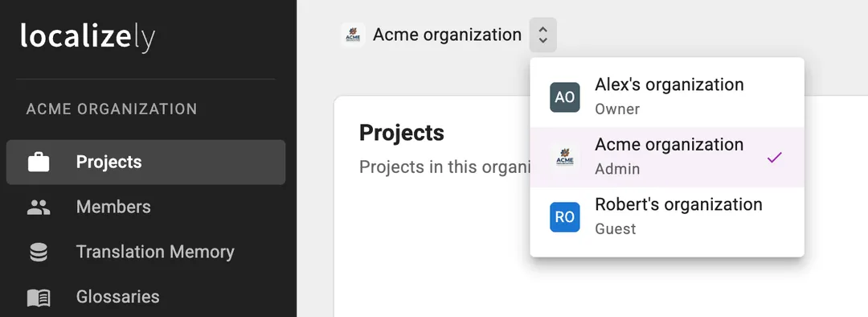Open the Projects sidebar item
Image resolution: width=868 pixels, height=317 pixels.
pos(146,163)
